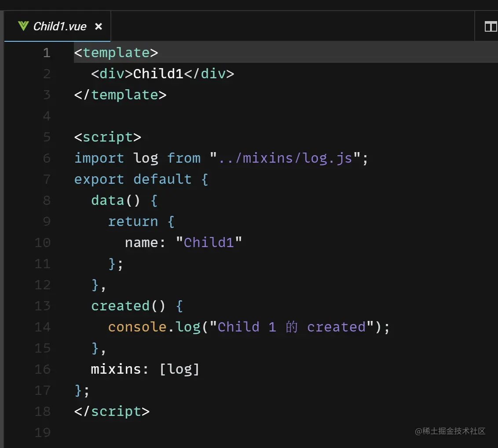Click line number 7 in the gutter
The image size is (498, 448).
[x=47, y=179]
